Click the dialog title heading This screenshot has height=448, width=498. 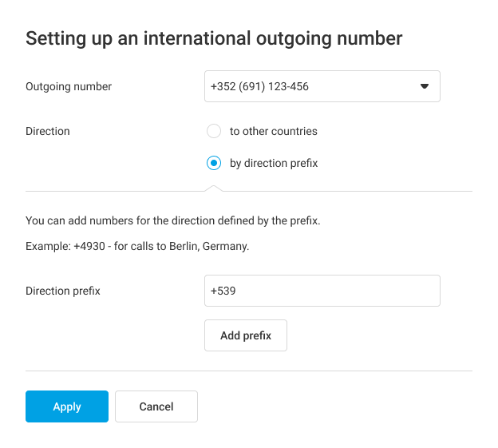214,38
